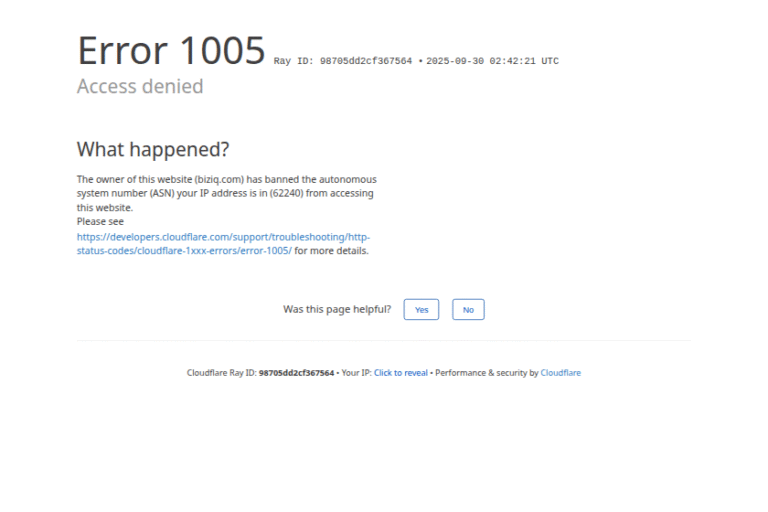Click the for more details text
768x512 pixels.
click(x=331, y=251)
